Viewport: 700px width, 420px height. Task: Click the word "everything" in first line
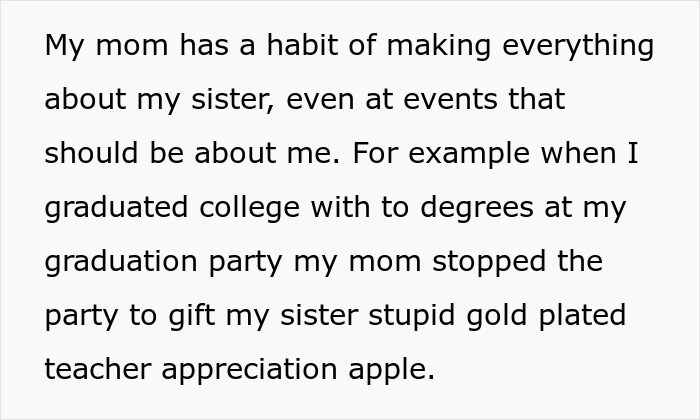(x=578, y=46)
